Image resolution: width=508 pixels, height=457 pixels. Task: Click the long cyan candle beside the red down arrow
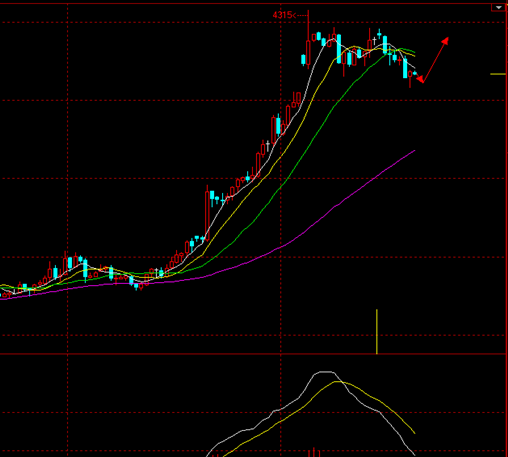tap(405, 68)
